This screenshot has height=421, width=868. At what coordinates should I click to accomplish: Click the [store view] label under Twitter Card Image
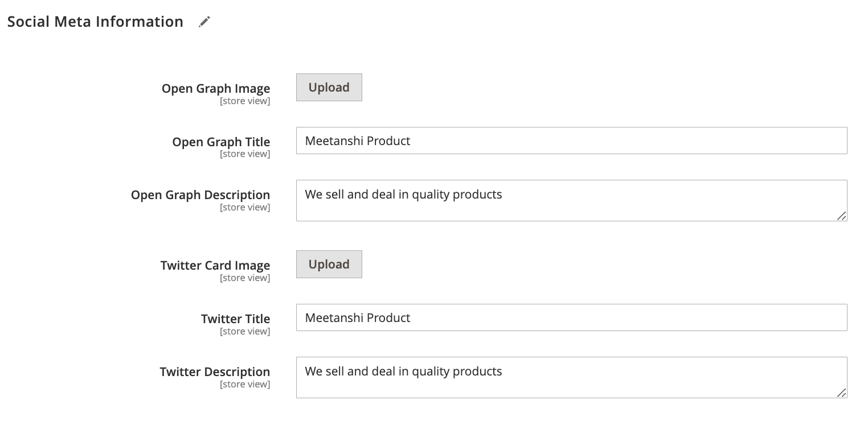245,278
